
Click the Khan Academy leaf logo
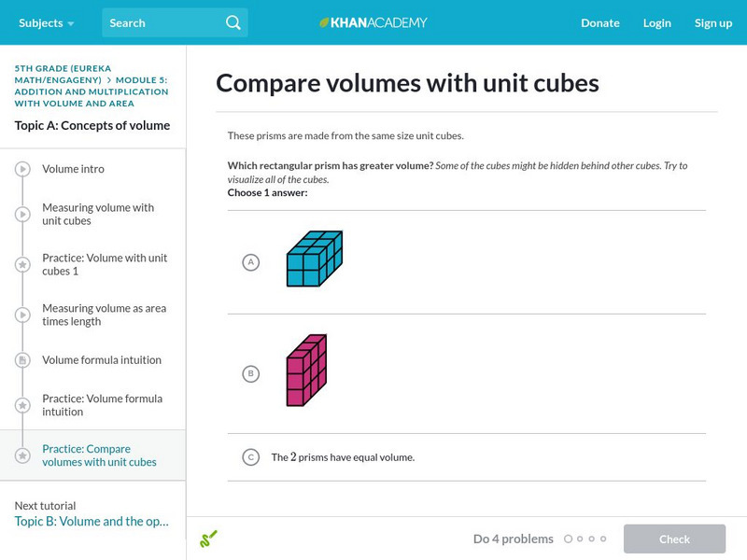point(325,22)
